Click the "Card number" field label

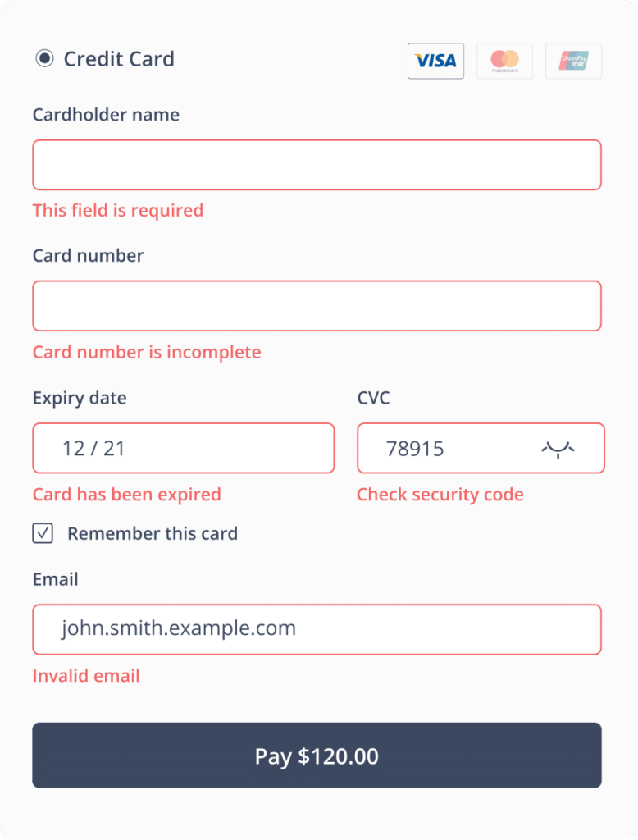coord(88,256)
